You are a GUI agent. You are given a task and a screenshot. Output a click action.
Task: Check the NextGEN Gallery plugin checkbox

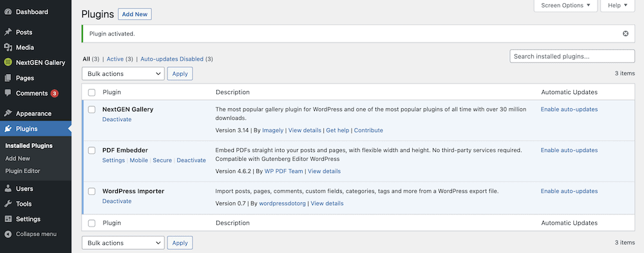click(92, 109)
